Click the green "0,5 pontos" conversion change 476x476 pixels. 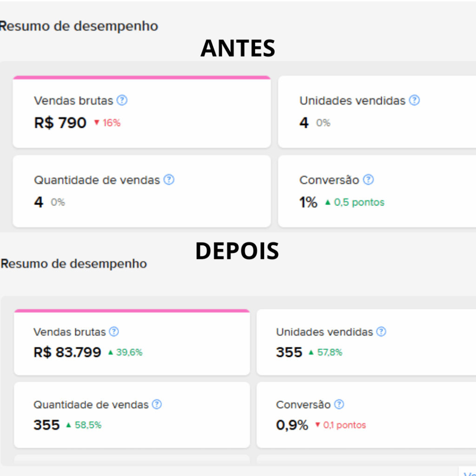point(355,203)
